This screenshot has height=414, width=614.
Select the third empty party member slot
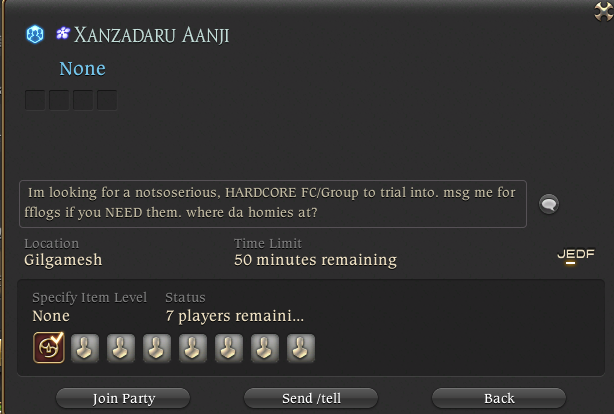(x=157, y=348)
